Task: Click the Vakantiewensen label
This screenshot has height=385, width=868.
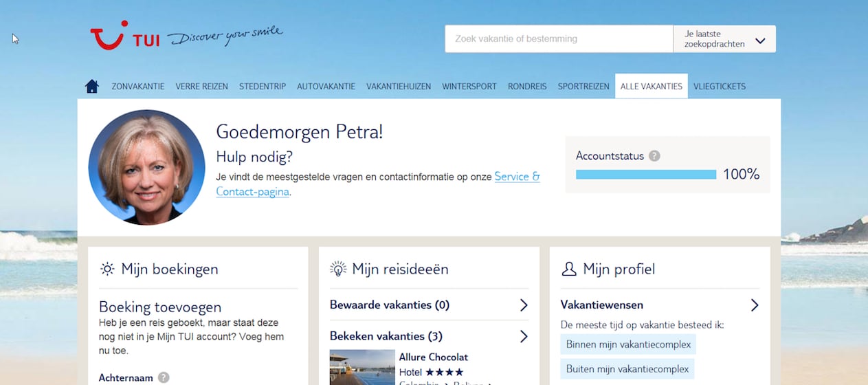Action: pos(602,305)
